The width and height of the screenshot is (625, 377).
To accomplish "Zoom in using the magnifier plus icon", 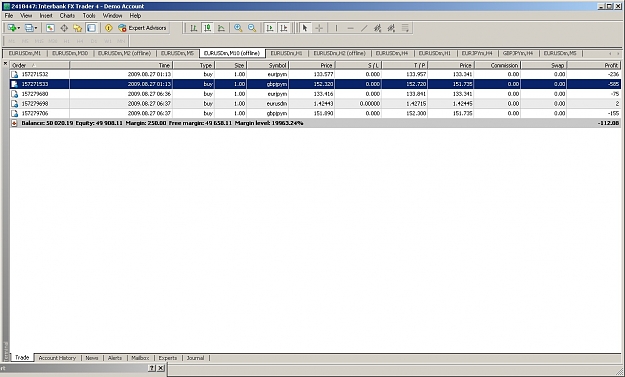I will tap(238, 28).
